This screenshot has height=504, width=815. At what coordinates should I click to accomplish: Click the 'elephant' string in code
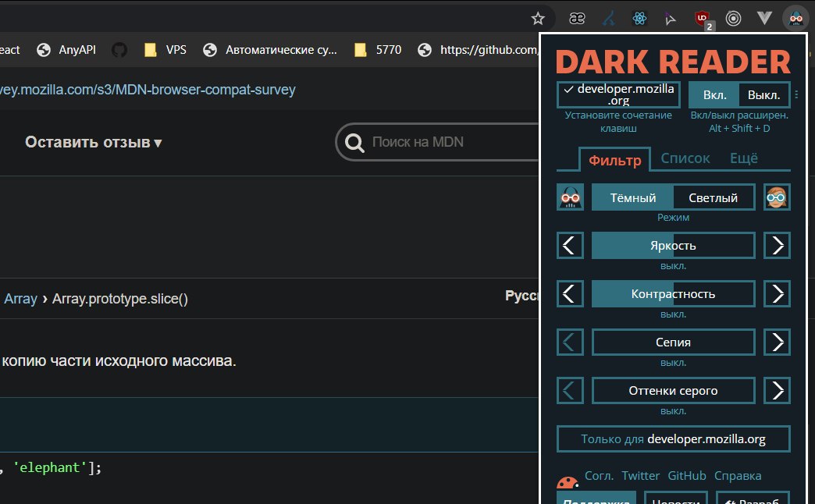pyautogui.click(x=49, y=467)
